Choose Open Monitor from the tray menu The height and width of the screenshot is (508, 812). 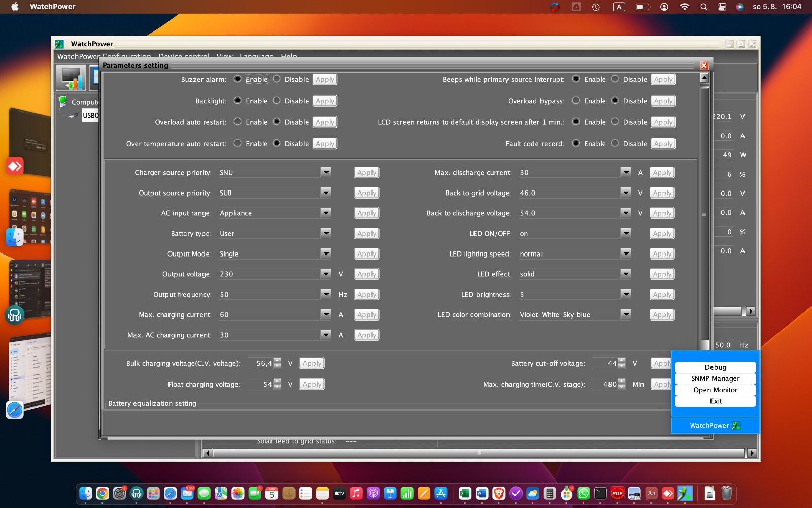pos(715,390)
